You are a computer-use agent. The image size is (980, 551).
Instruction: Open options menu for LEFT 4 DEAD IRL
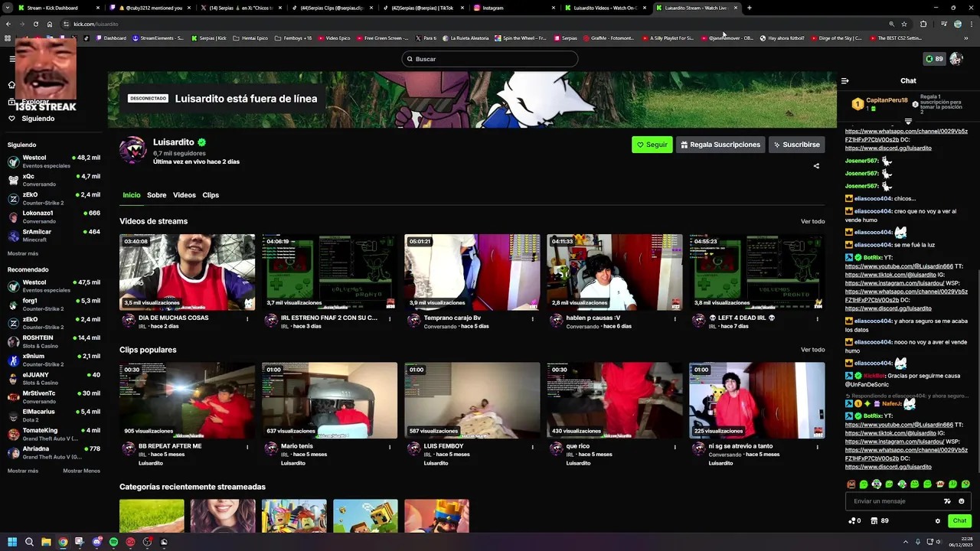tap(817, 318)
